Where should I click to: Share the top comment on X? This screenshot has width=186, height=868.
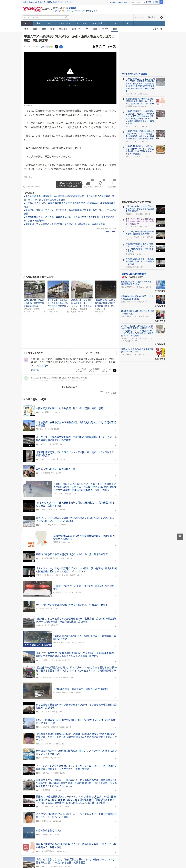click(115, 370)
